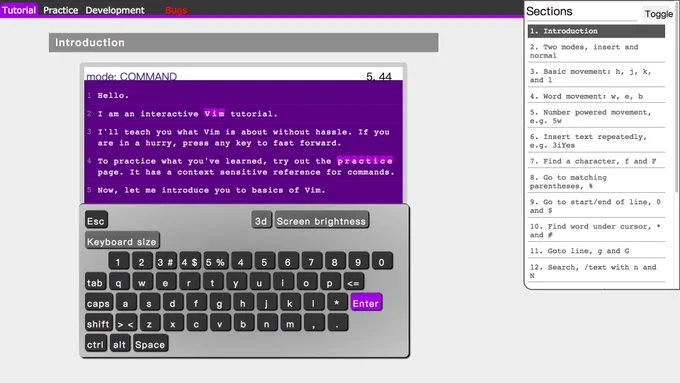Click the asterisk '*' key
680x383 pixels.
tap(337, 303)
